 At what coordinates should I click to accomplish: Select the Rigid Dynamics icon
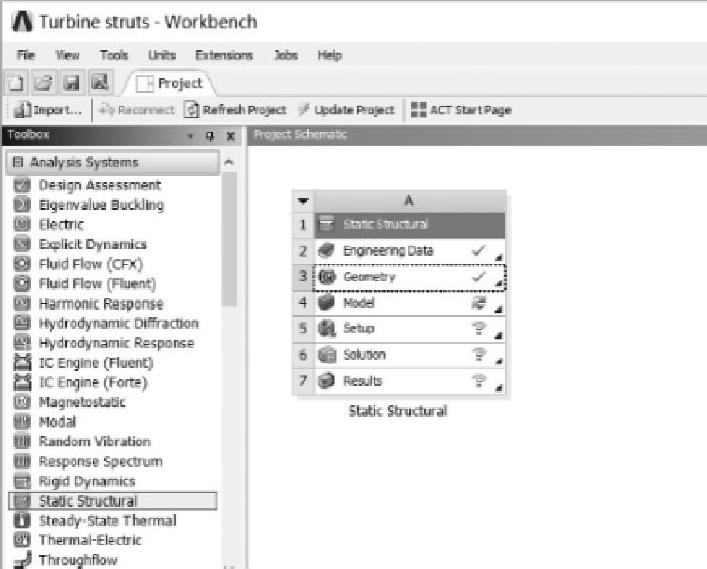coord(22,481)
